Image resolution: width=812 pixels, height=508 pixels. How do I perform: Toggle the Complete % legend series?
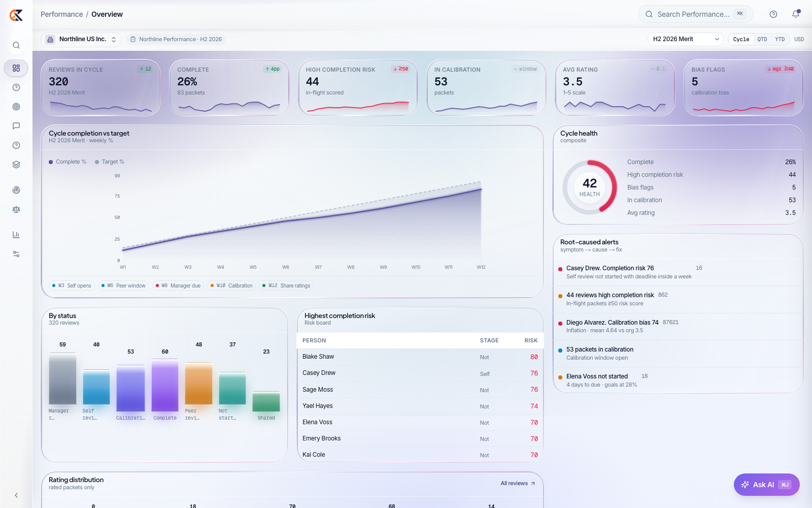(x=67, y=162)
